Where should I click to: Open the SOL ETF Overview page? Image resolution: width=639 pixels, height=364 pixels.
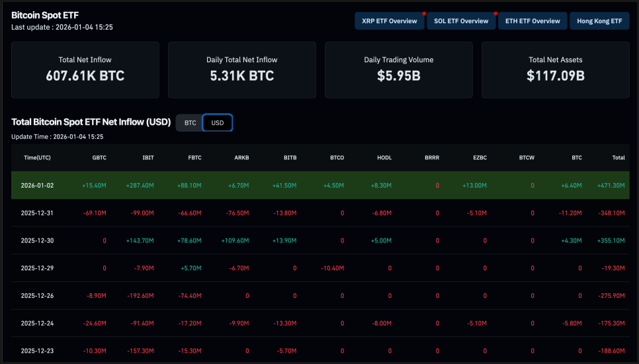point(461,21)
